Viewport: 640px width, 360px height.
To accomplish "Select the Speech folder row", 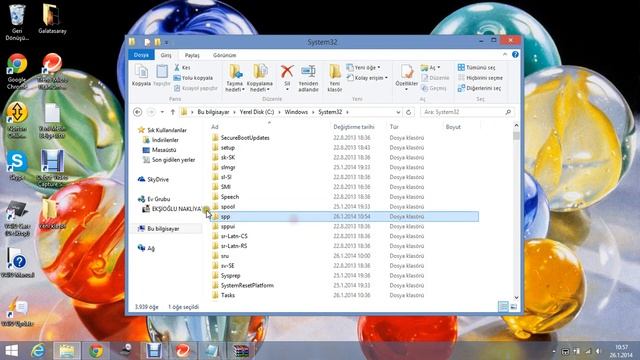I will 345,197.
